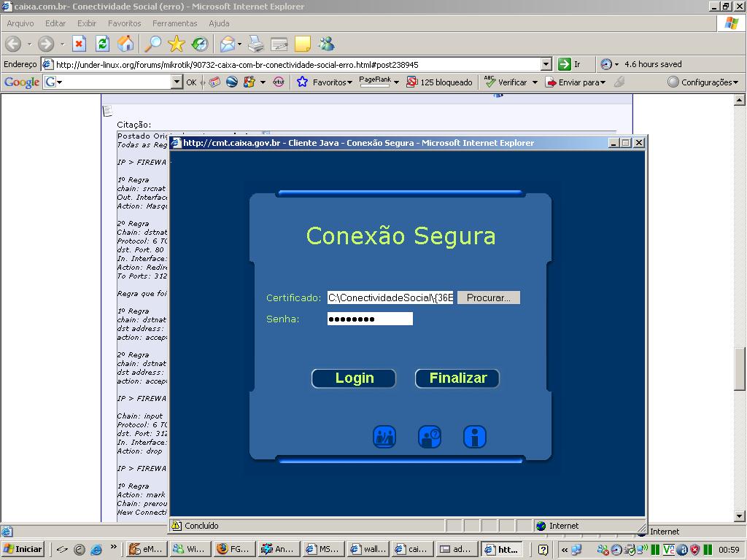Click the yellow warning icon beside Concluído
Image resolution: width=747 pixels, height=560 pixels.
coord(177,525)
